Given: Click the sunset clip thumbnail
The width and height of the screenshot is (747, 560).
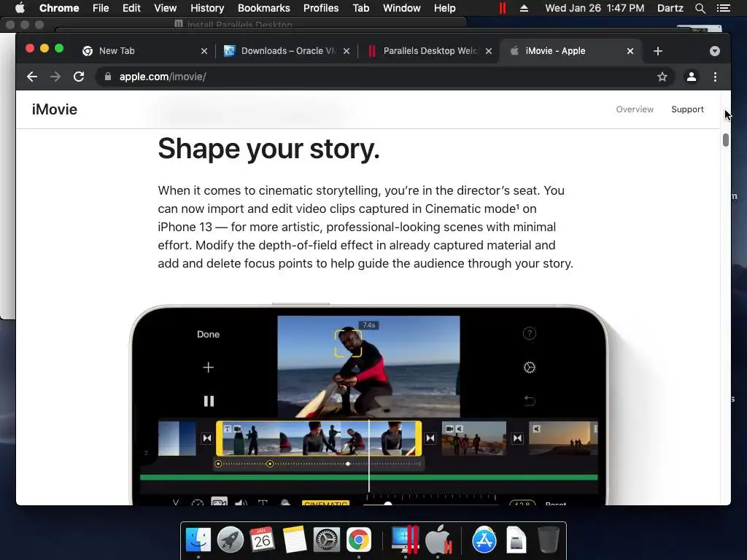Looking at the screenshot, I should tap(562, 438).
